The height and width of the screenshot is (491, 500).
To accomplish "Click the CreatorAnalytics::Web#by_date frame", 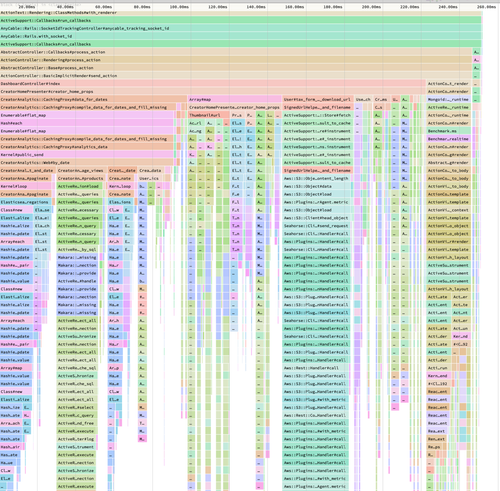I will pyautogui.click(x=87, y=163).
